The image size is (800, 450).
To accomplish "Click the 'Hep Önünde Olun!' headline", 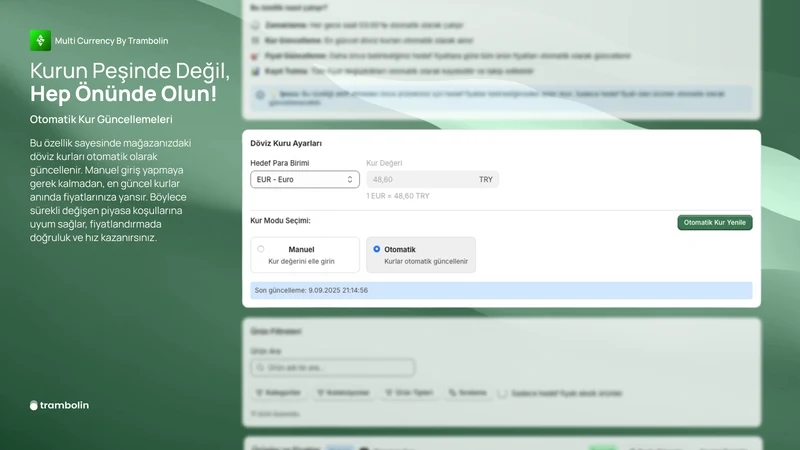I will pos(123,94).
